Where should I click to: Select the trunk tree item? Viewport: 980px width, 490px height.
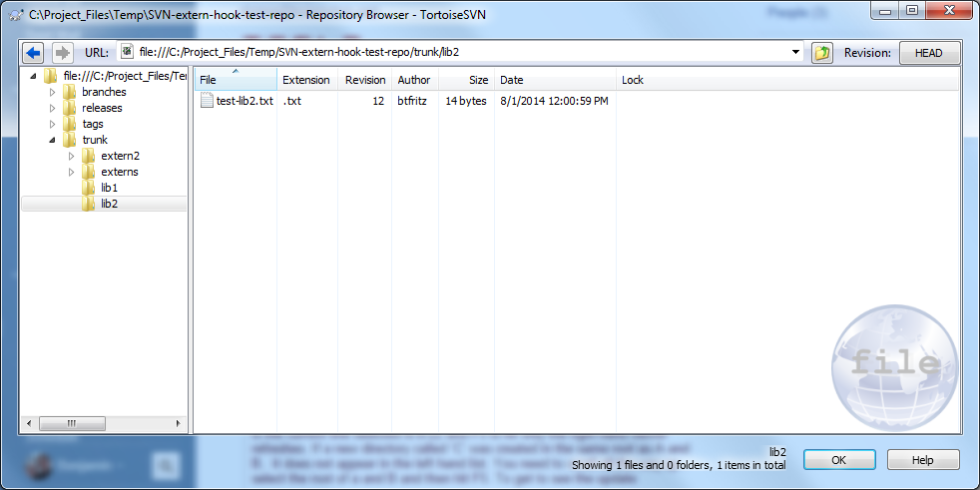point(95,140)
